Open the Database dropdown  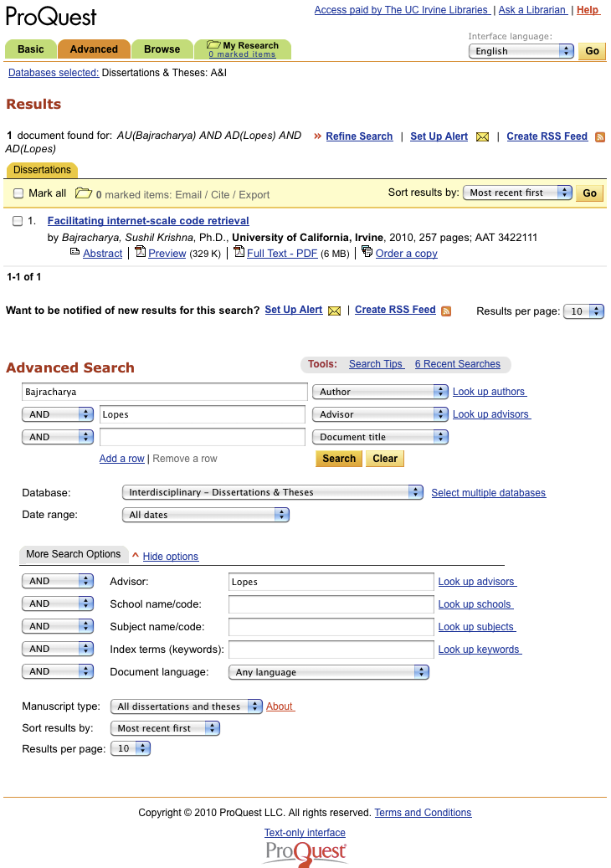click(272, 492)
